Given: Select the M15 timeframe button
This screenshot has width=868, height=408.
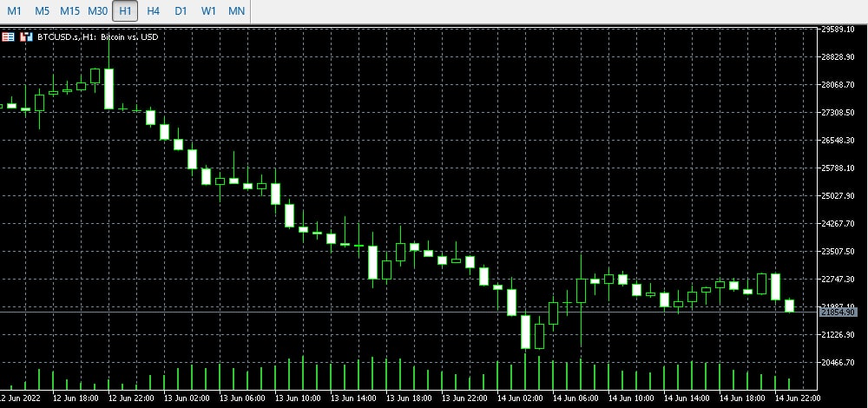Looking at the screenshot, I should [69, 11].
